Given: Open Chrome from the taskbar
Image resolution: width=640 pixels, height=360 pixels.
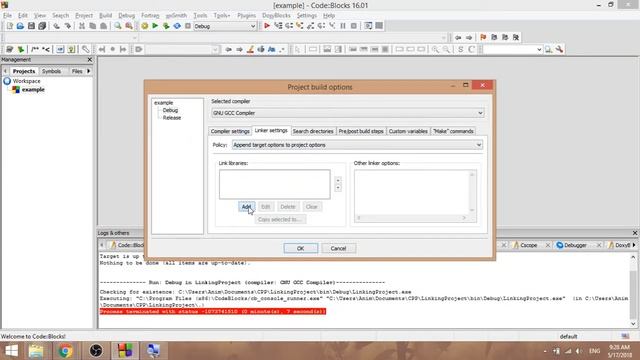Looking at the screenshot, I should (65, 351).
